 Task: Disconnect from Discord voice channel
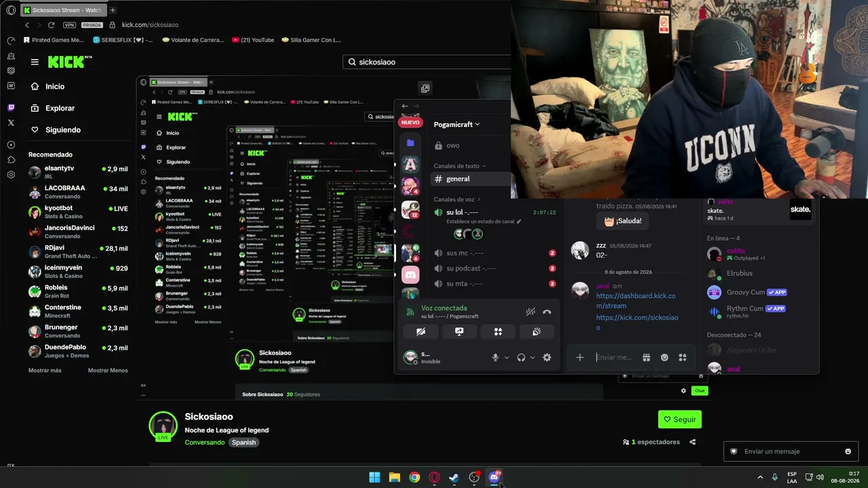(547, 312)
